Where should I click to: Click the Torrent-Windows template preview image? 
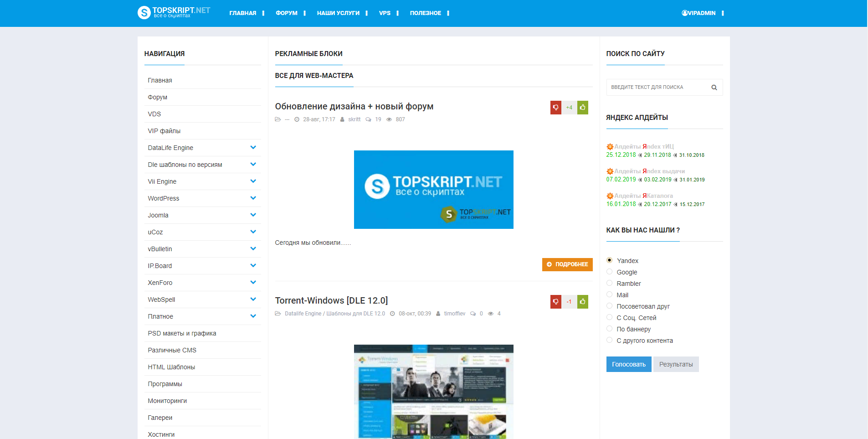coord(434,392)
